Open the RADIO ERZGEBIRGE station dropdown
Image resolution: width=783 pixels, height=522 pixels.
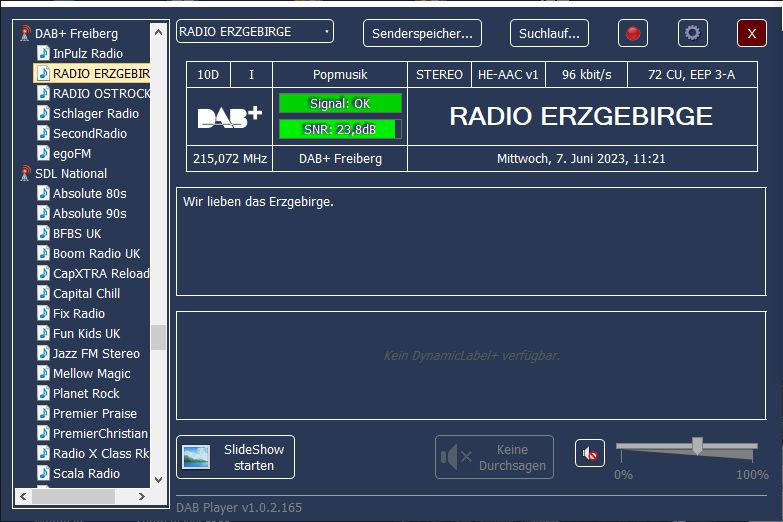255,32
